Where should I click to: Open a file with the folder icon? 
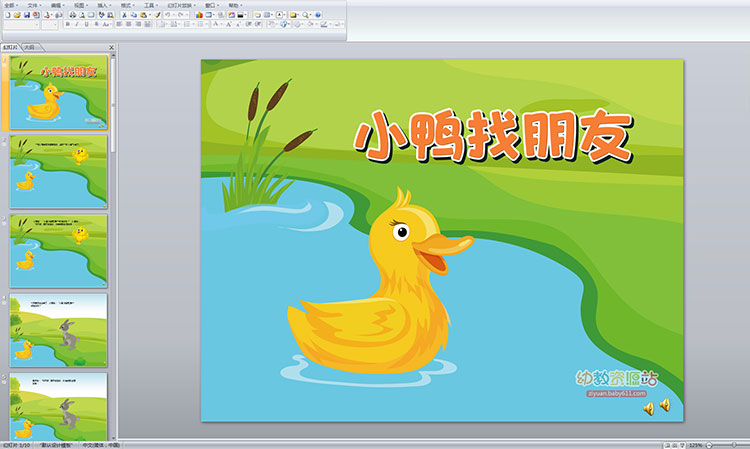point(17,16)
